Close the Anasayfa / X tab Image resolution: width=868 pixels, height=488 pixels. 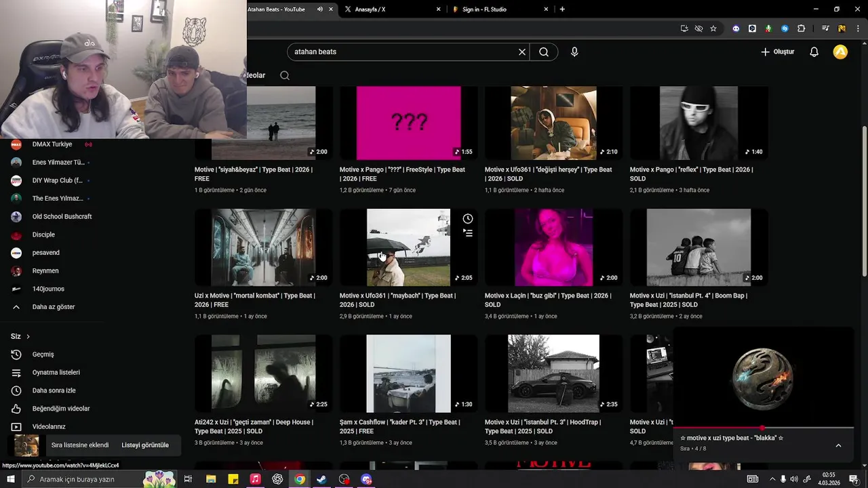[438, 9]
